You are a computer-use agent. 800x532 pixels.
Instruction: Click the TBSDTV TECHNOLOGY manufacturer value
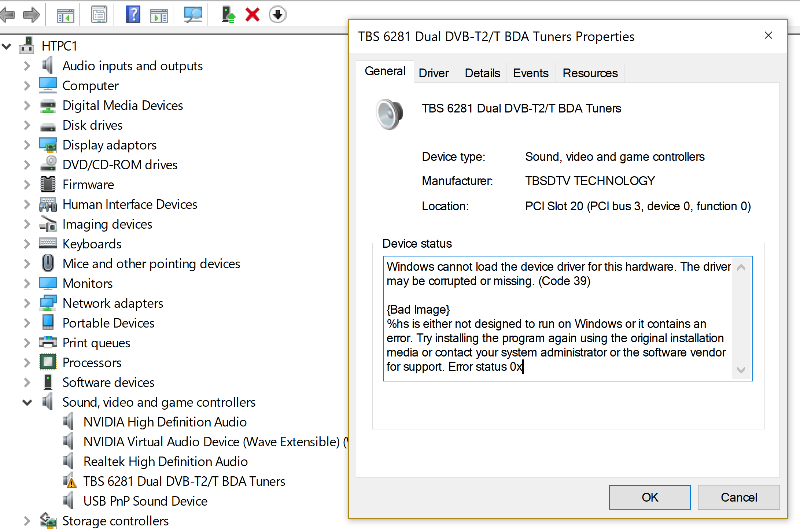point(590,181)
